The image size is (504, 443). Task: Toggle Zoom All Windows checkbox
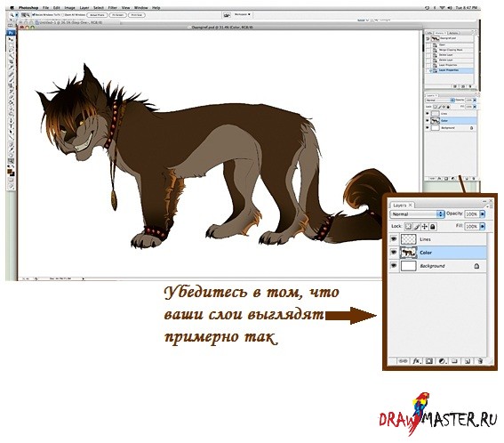[x=63, y=15]
